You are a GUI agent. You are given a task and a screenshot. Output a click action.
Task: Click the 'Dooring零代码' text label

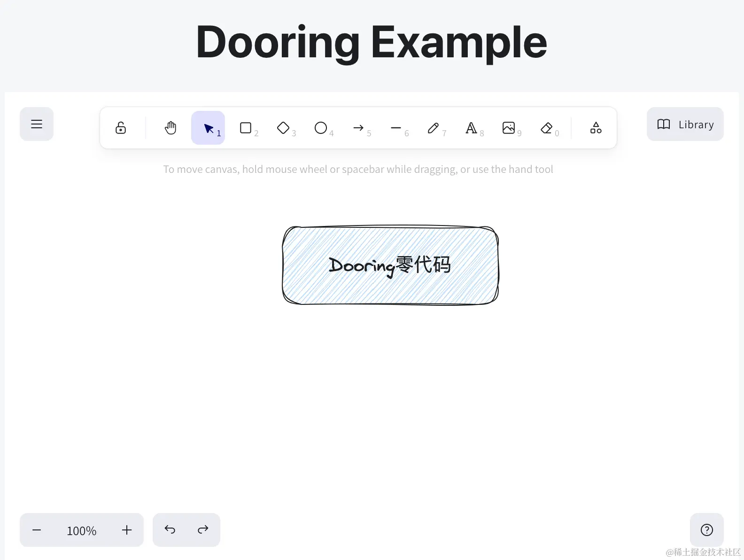click(x=390, y=266)
